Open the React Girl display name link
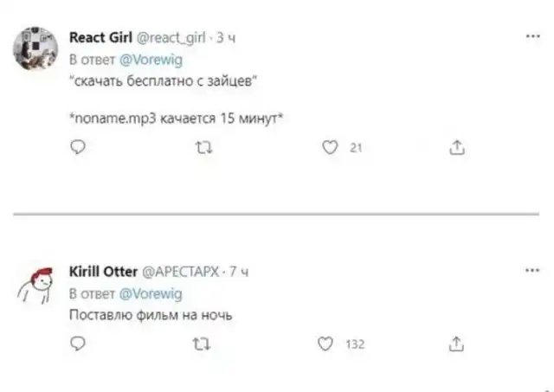 point(98,37)
